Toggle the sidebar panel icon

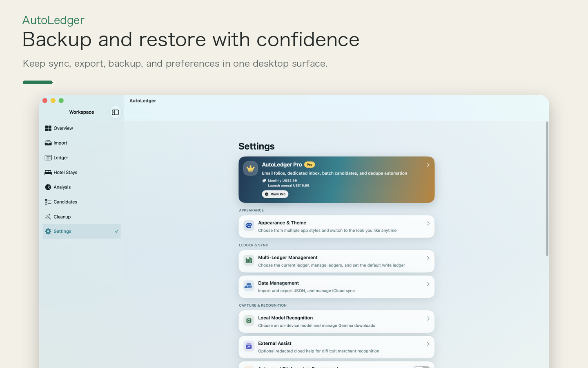pos(116,112)
